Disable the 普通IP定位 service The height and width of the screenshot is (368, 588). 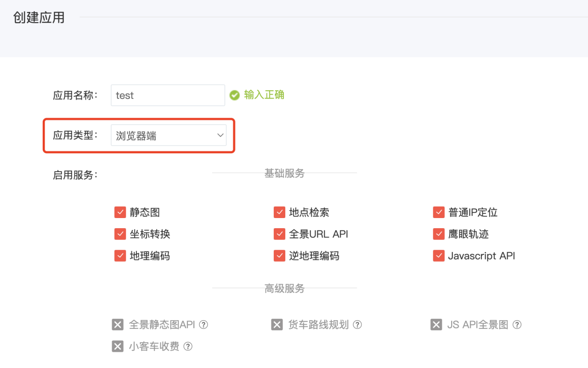tap(439, 212)
